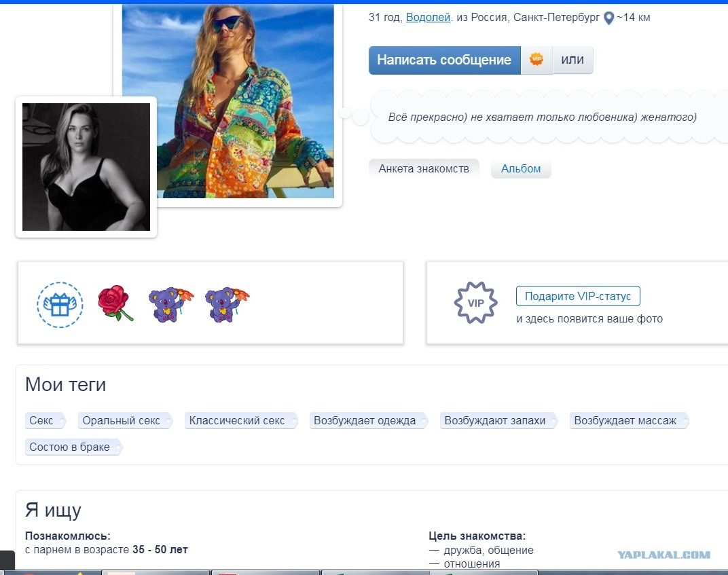This screenshot has height=575, width=728.
Task: Click the Написать сообщение button
Action: pos(444,60)
